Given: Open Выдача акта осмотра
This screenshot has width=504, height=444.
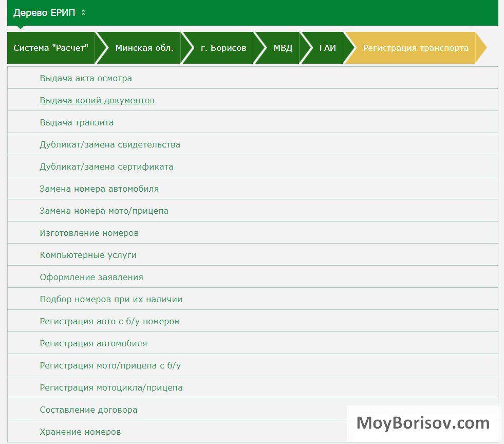Looking at the screenshot, I should click(86, 78).
